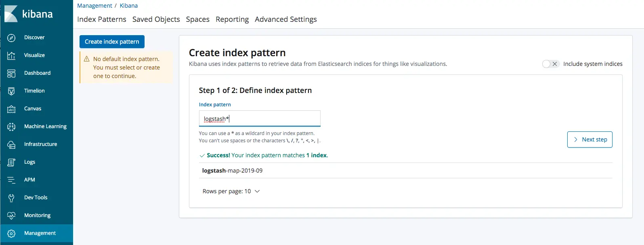This screenshot has width=644, height=245.
Task: Open the Infrastructure icon
Action: tap(11, 144)
